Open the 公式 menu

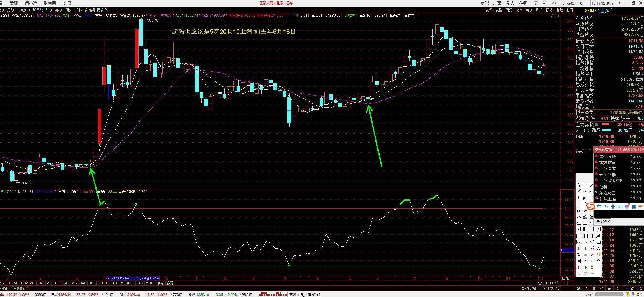click(x=510, y=3)
